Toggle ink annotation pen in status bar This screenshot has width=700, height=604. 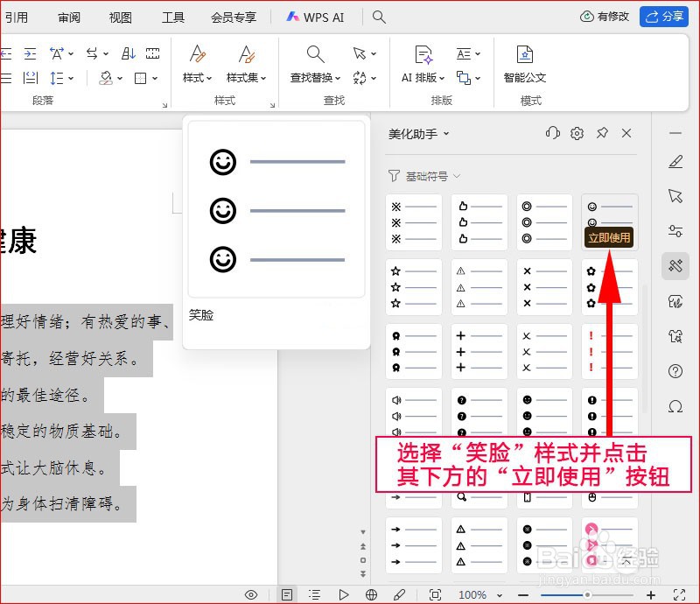399,593
